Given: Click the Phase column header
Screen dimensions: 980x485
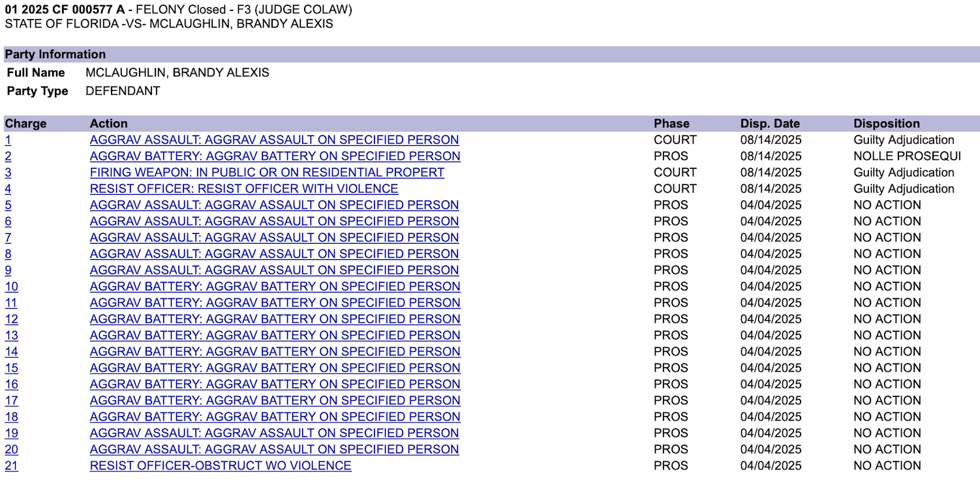Looking at the screenshot, I should tap(671, 124).
